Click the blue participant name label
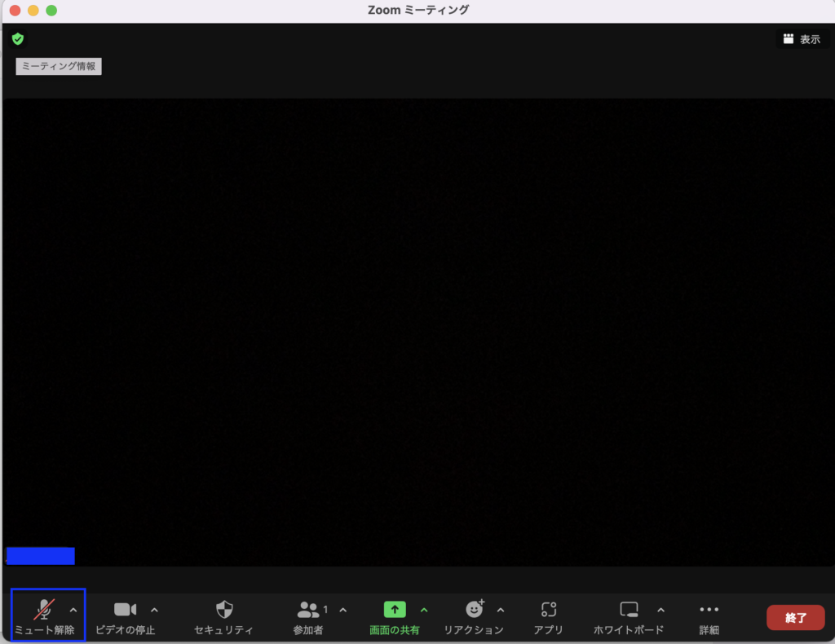 click(x=40, y=556)
